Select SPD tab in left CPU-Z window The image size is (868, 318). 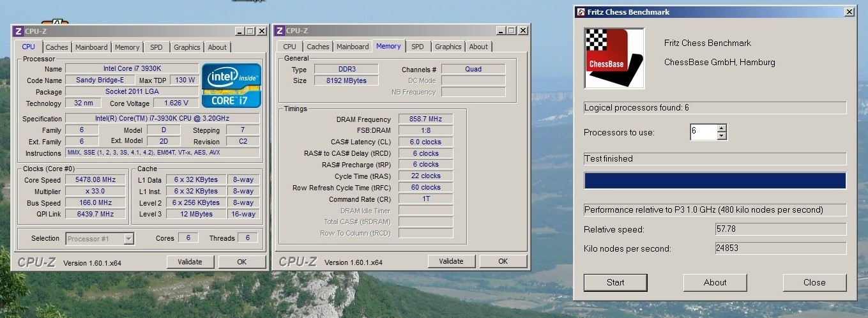pos(156,47)
